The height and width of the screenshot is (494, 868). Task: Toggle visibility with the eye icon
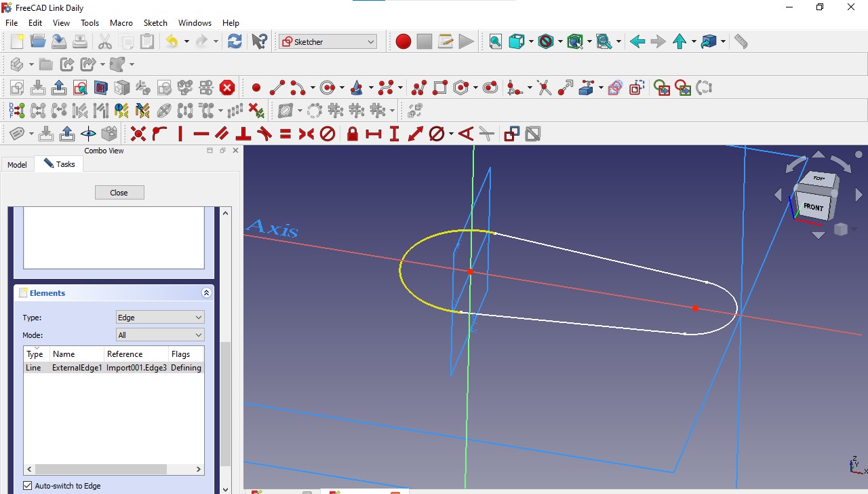(87, 133)
